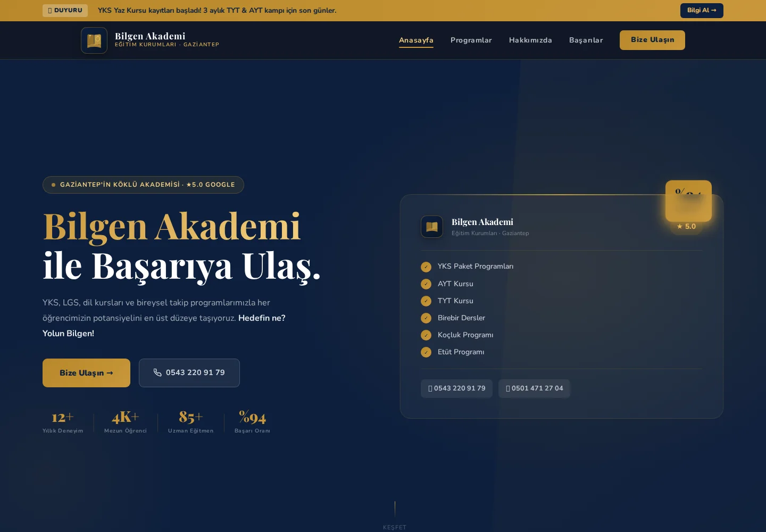This screenshot has width=766, height=532.
Task: Click the book logo icon in the info card
Action: pyautogui.click(x=432, y=227)
